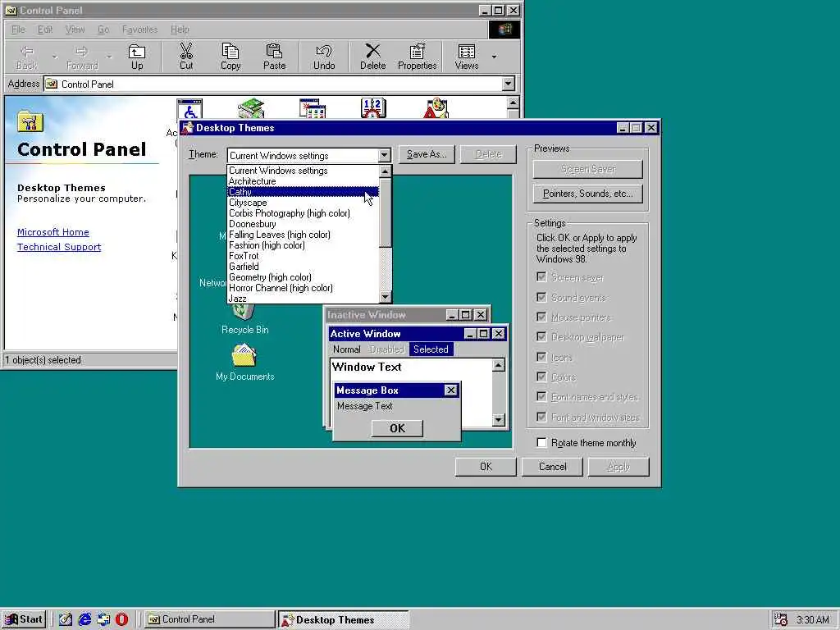The image size is (840, 630).
Task: Open the Address bar dropdown arrow
Action: 508,84
